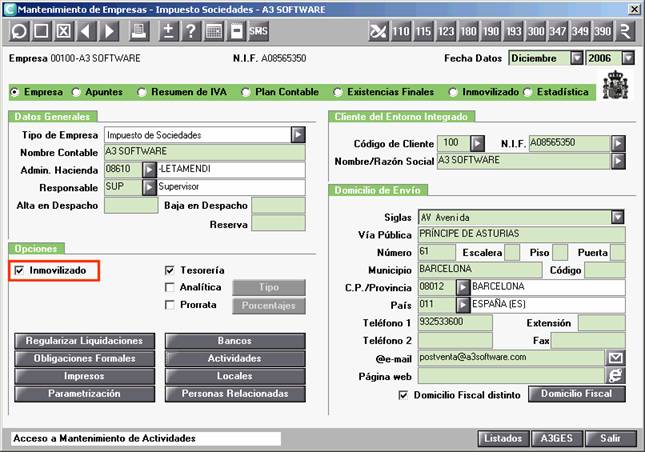Click the last toolbar icon after 390
Image resolution: width=645 pixels, height=452 pixels.
click(625, 31)
